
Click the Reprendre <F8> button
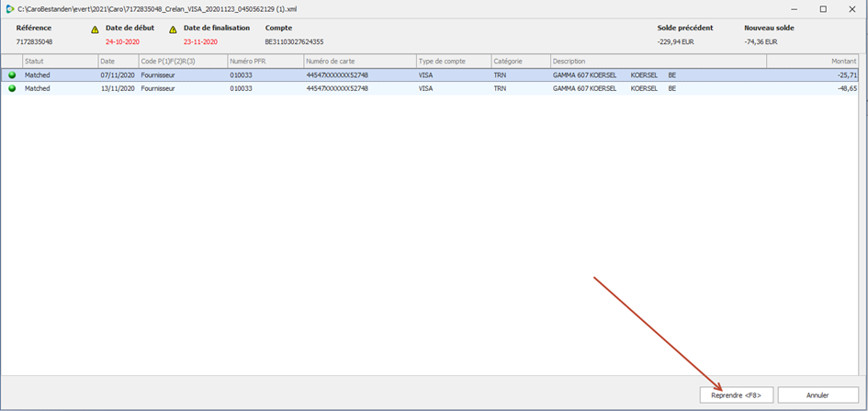click(737, 395)
